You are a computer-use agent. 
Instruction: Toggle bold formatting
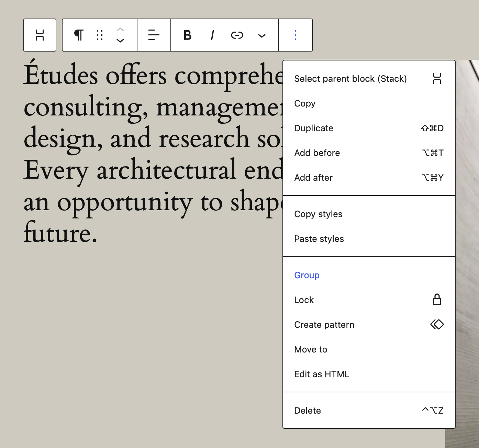click(x=187, y=35)
